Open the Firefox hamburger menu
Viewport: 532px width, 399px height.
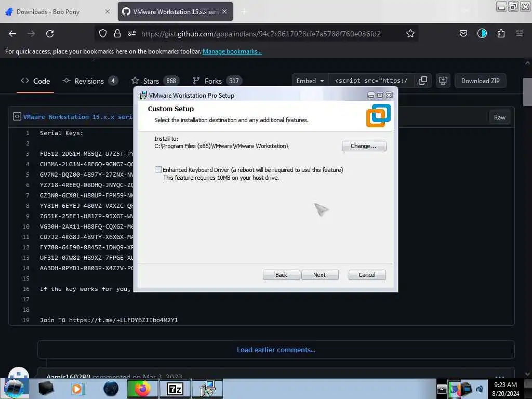click(x=519, y=33)
